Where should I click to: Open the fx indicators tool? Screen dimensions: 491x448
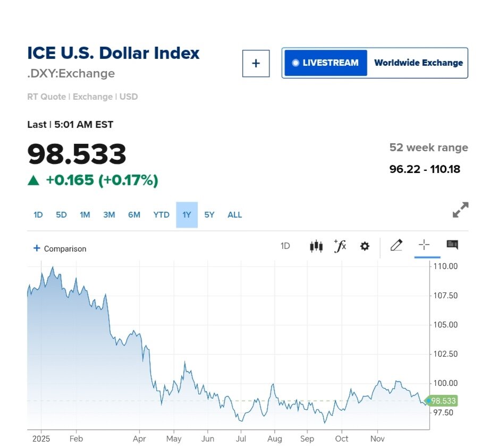pyautogui.click(x=340, y=246)
